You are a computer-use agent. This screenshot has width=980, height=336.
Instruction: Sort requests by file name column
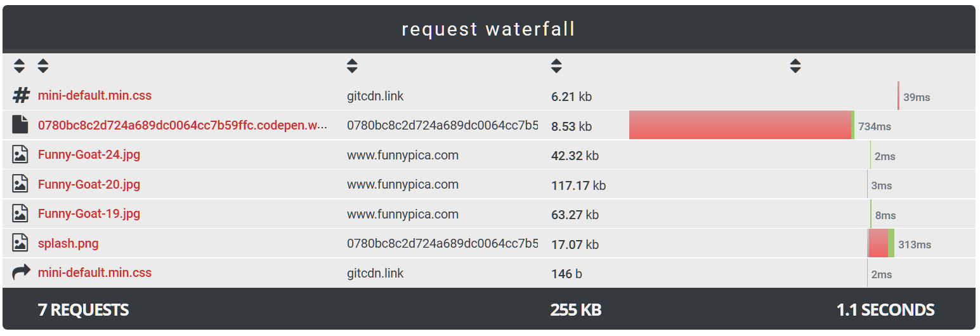pyautogui.click(x=43, y=65)
